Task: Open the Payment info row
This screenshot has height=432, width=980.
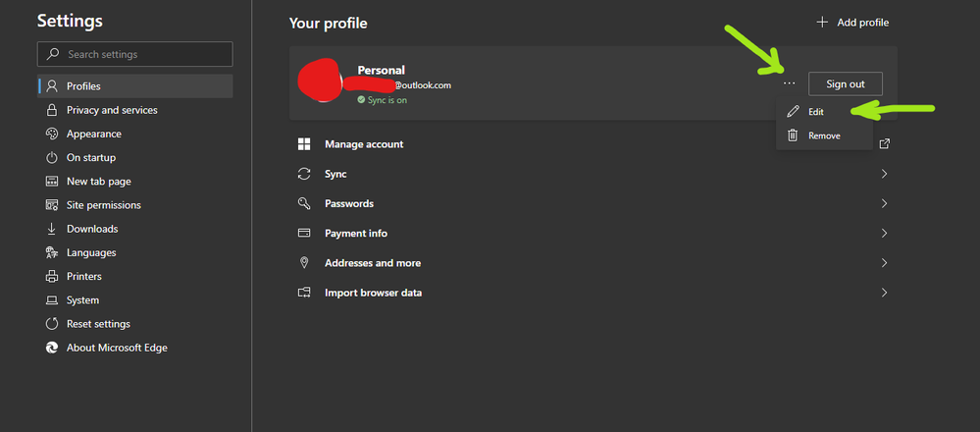Action: (593, 234)
